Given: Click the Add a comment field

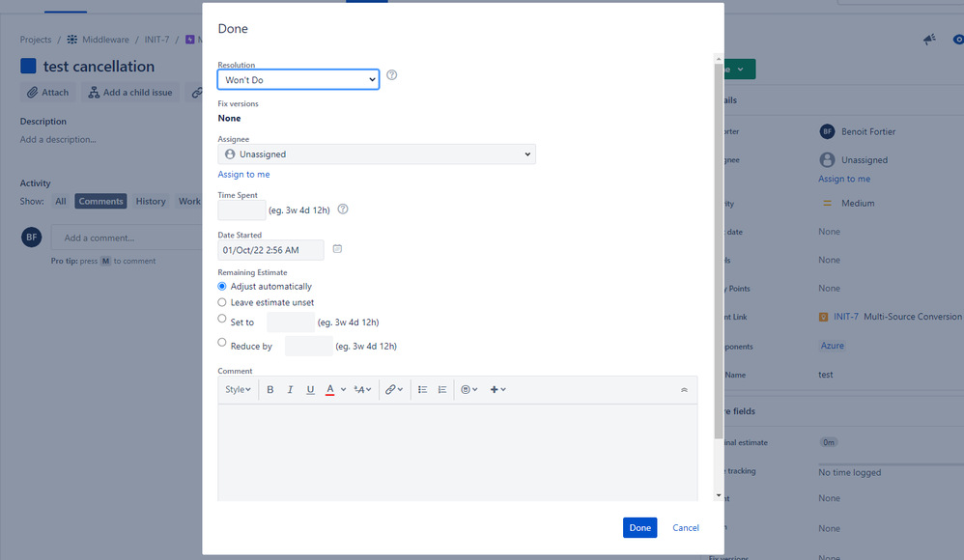Looking at the screenshot, I should [x=127, y=238].
